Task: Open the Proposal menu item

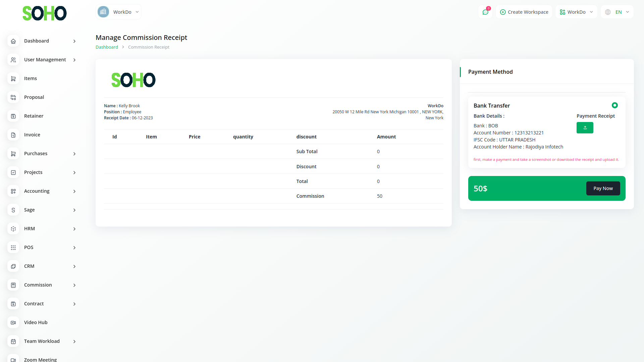Action: [x=34, y=97]
